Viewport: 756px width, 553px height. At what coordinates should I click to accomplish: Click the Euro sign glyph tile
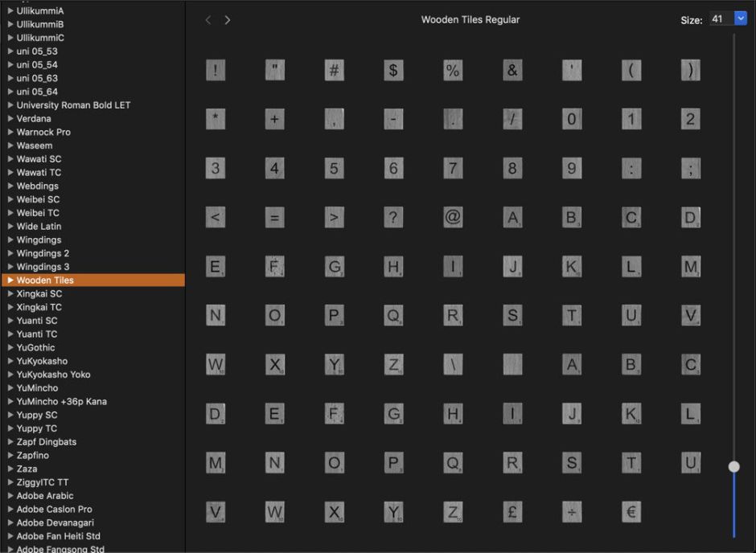click(x=631, y=512)
